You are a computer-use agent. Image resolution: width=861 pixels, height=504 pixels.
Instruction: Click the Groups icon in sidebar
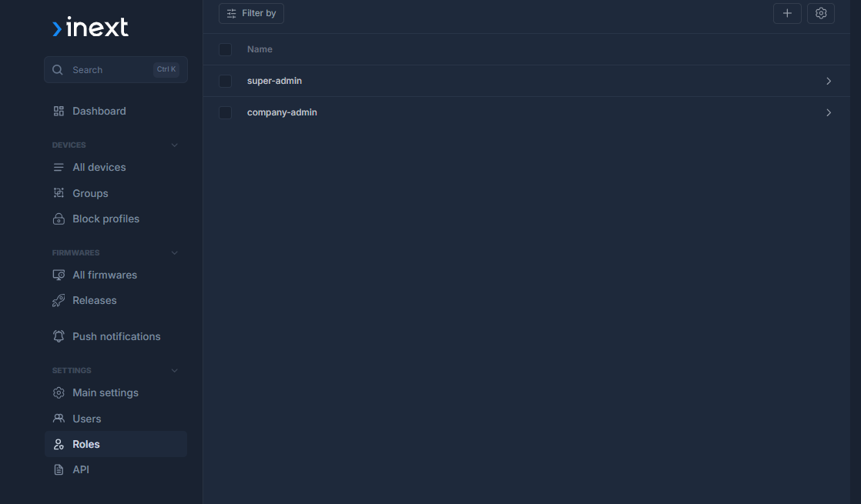(x=59, y=193)
